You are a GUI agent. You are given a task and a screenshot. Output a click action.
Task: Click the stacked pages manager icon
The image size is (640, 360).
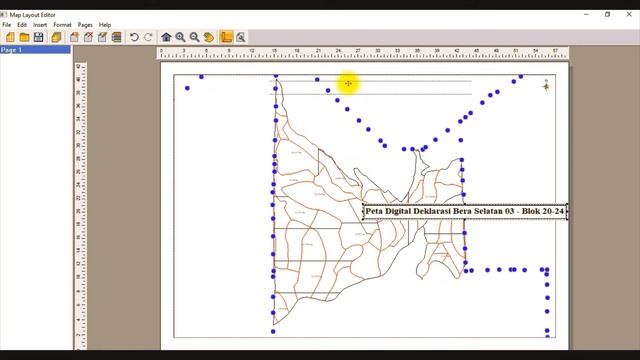coord(116,37)
